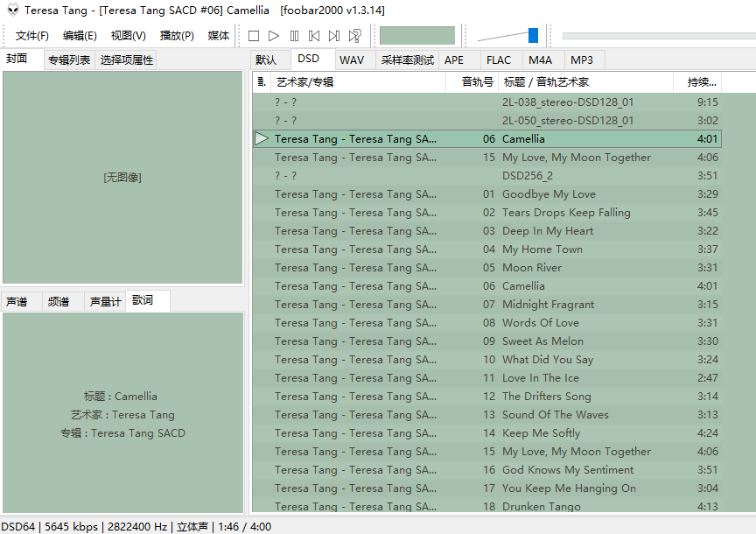This screenshot has width=756, height=534.
Task: Select track 13 Sound Of The Waves
Action: pyautogui.click(x=487, y=415)
